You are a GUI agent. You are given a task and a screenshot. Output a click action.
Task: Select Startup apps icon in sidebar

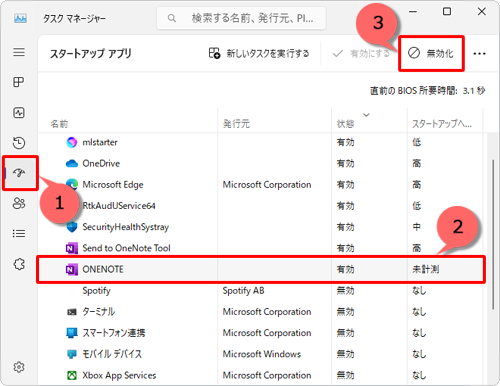point(19,173)
